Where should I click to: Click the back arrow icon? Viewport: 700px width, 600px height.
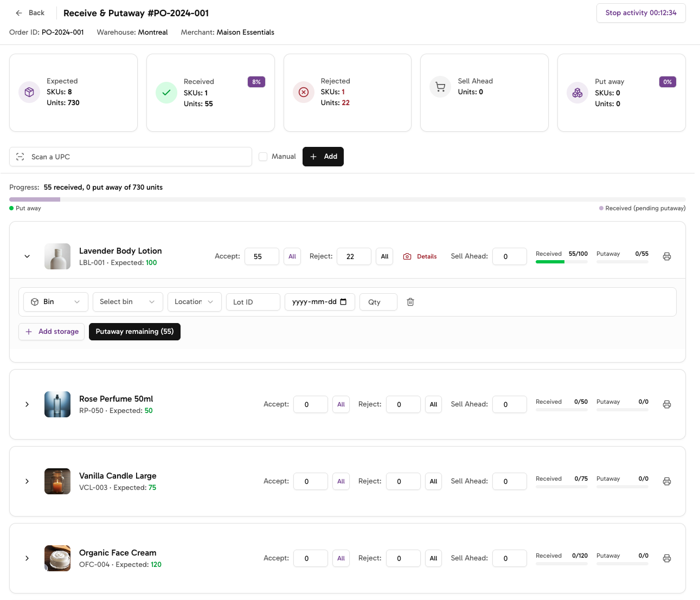click(x=19, y=13)
